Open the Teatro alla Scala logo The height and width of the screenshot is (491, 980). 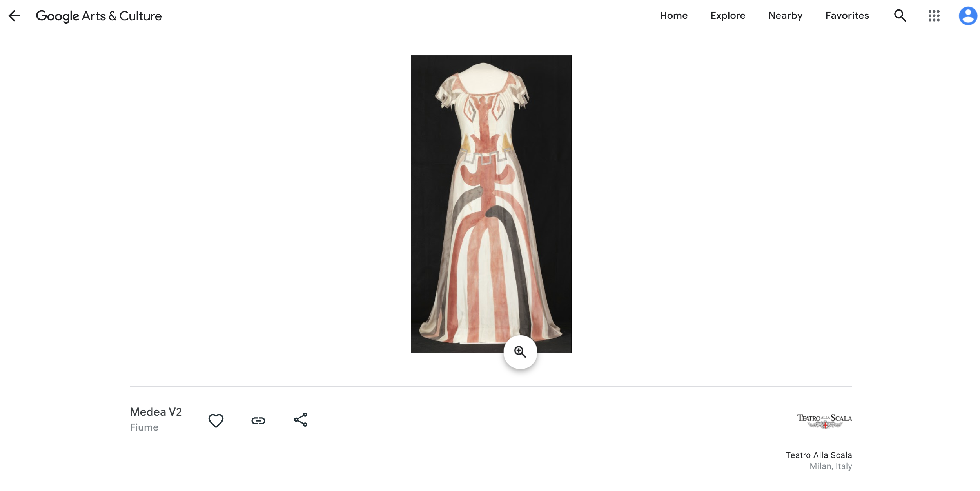tap(824, 421)
